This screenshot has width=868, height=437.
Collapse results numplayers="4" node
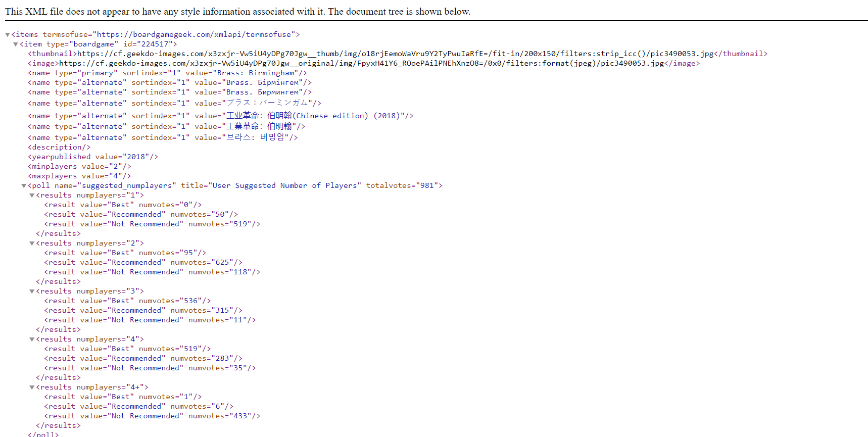[x=32, y=339]
